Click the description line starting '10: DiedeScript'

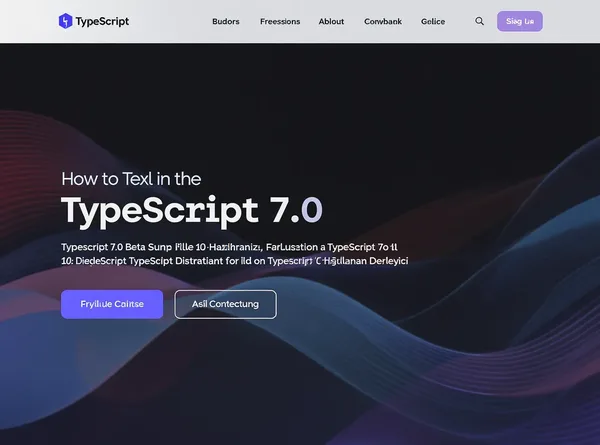235,260
